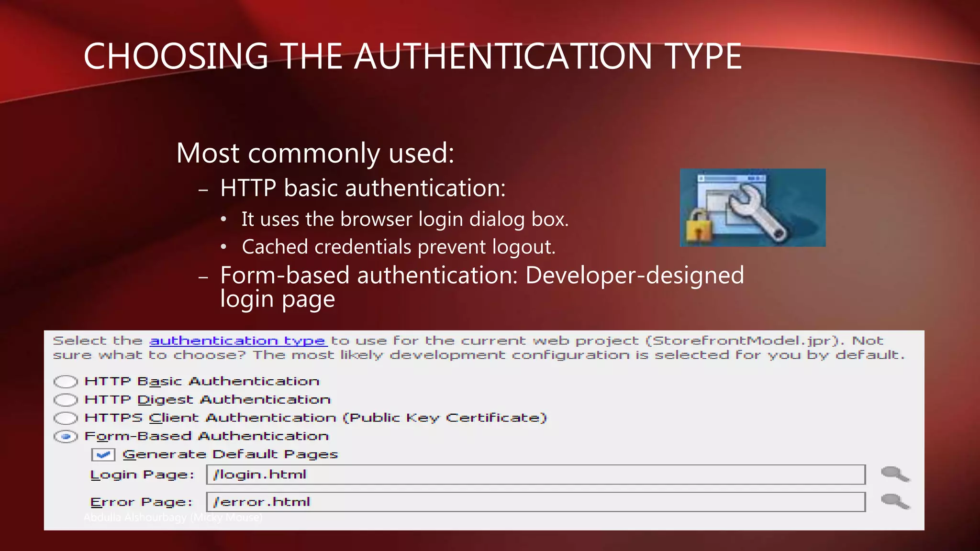Image resolution: width=980 pixels, height=551 pixels.
Task: Click the Error Page input field
Action: click(536, 502)
